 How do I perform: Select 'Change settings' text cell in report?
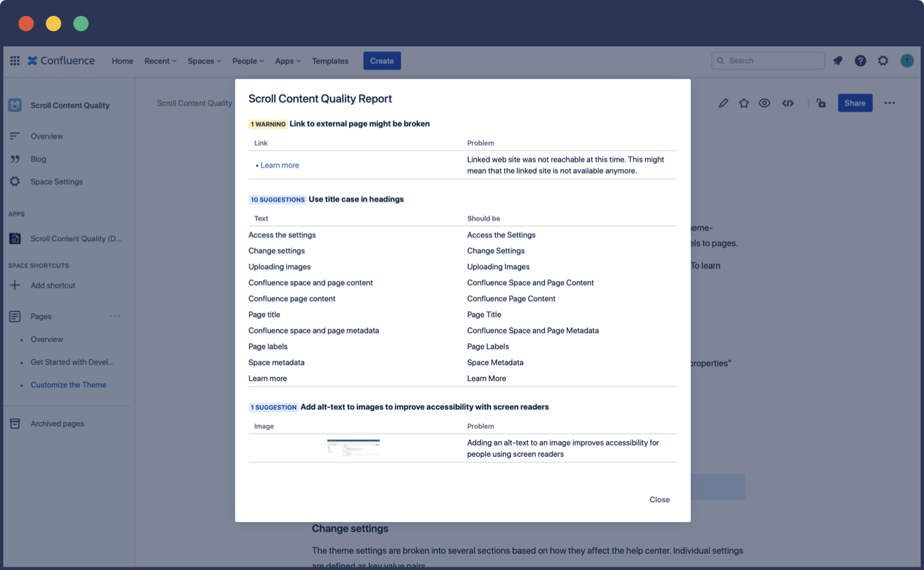coord(277,251)
